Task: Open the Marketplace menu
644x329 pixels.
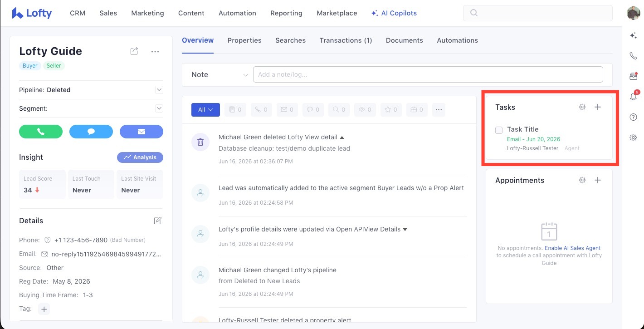Action: 337,13
